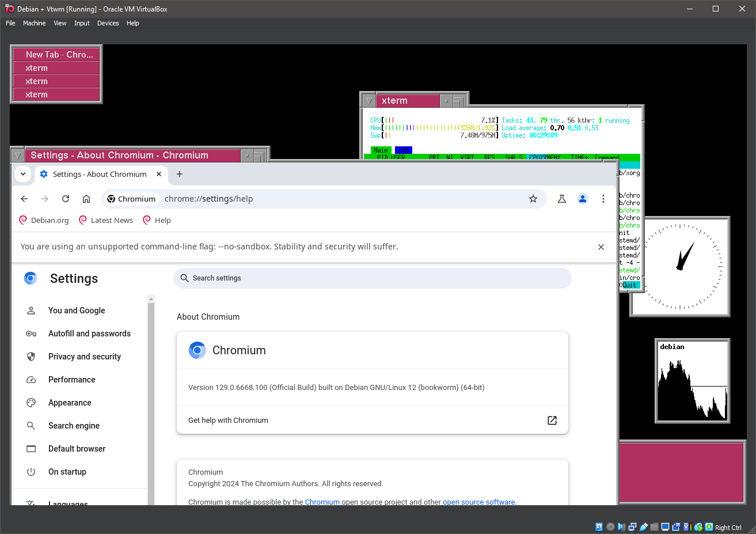Image resolution: width=756 pixels, height=534 pixels.
Task: Select the Privacy and security shield icon
Action: click(x=31, y=357)
